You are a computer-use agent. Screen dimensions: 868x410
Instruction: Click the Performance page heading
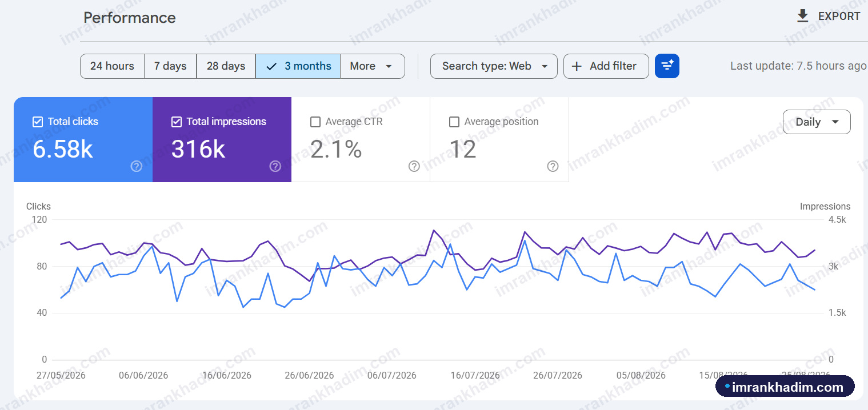pos(130,18)
